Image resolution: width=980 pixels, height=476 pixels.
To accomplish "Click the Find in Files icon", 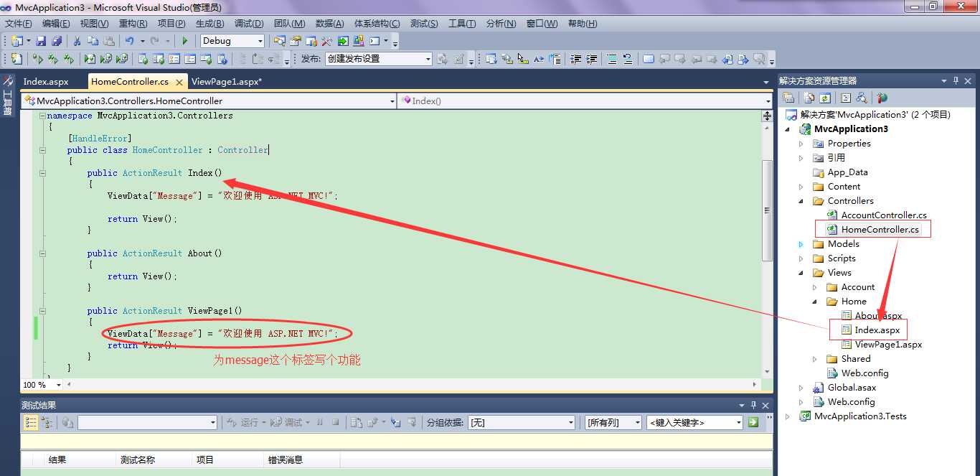I will click(279, 41).
